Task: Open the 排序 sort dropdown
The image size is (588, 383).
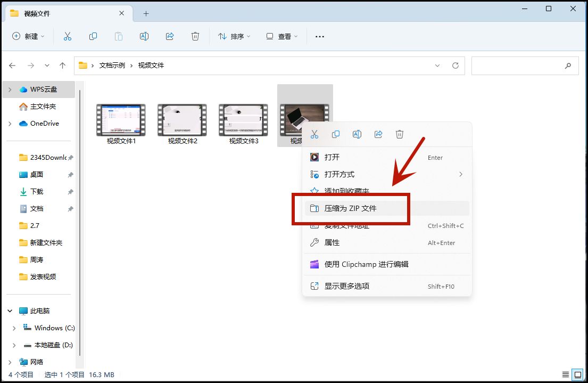Action: tap(234, 36)
